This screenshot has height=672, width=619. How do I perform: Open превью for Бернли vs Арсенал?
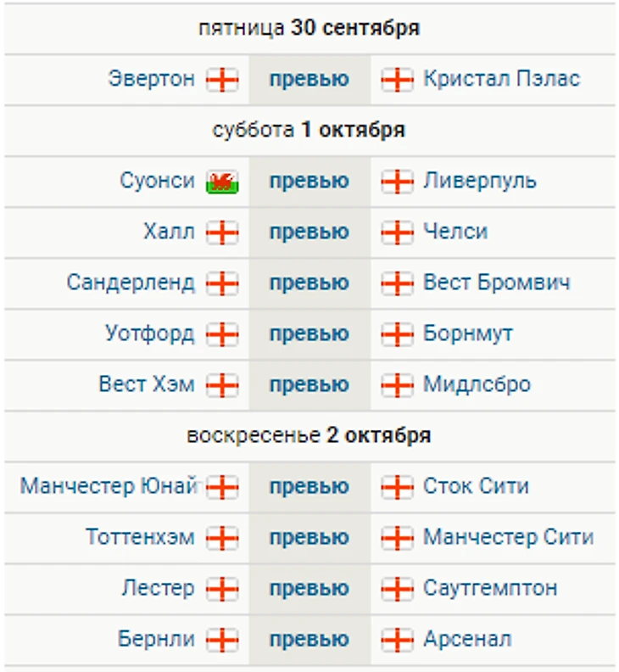(309, 640)
